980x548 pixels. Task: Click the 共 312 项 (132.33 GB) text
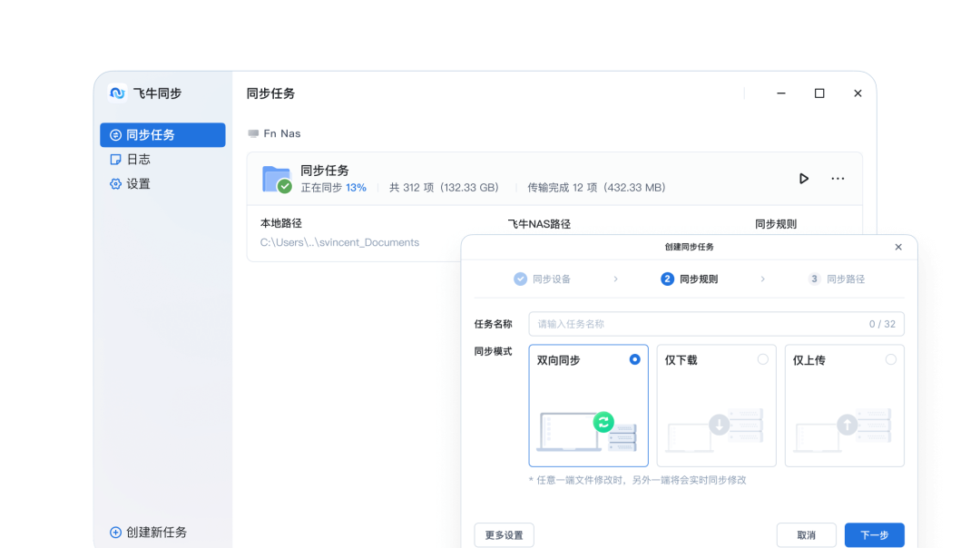point(445,188)
